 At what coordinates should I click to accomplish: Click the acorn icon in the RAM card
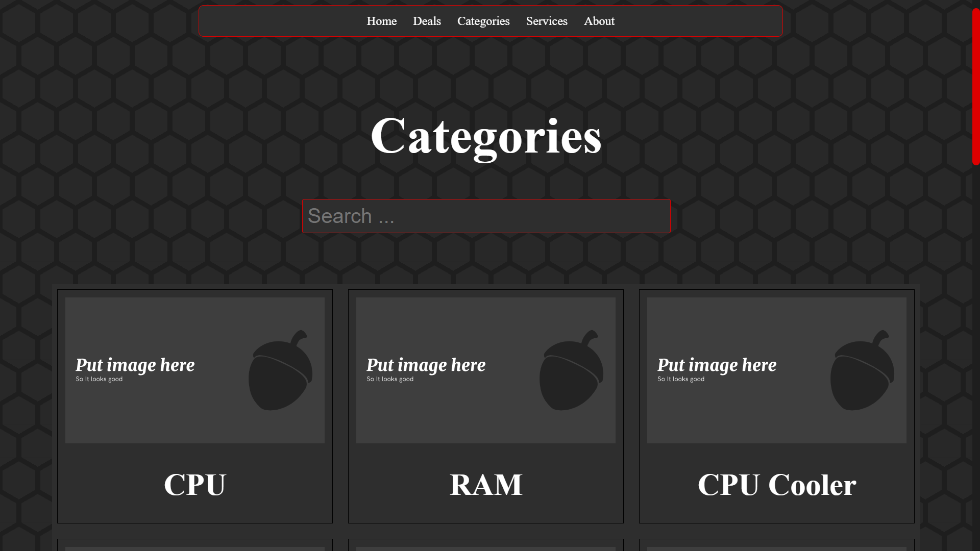572,370
